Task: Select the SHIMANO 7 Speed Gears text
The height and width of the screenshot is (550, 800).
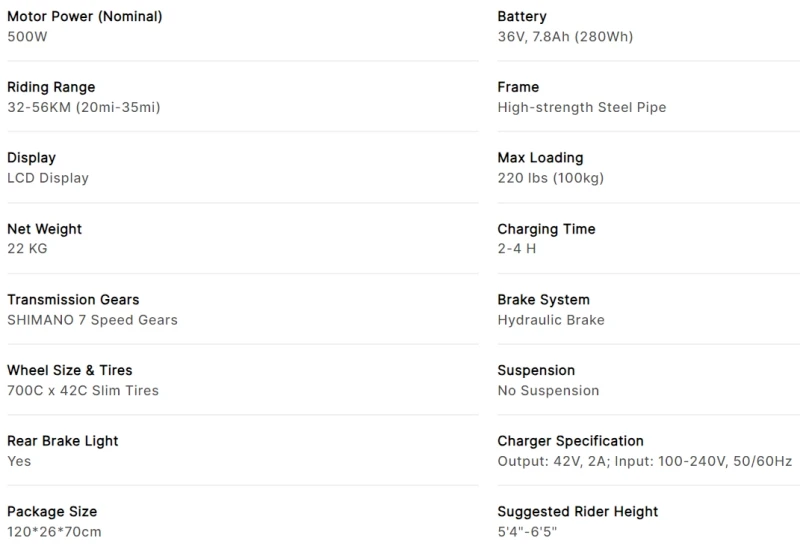Action: click(92, 320)
